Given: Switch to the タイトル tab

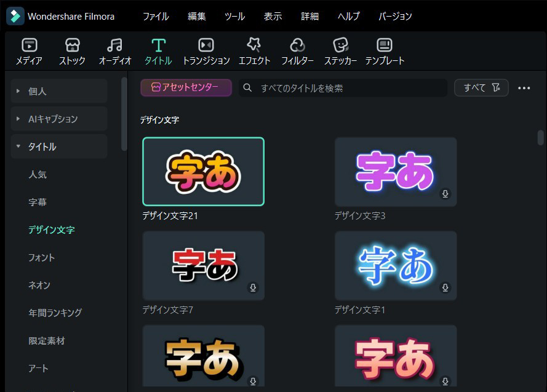Looking at the screenshot, I should [x=158, y=50].
